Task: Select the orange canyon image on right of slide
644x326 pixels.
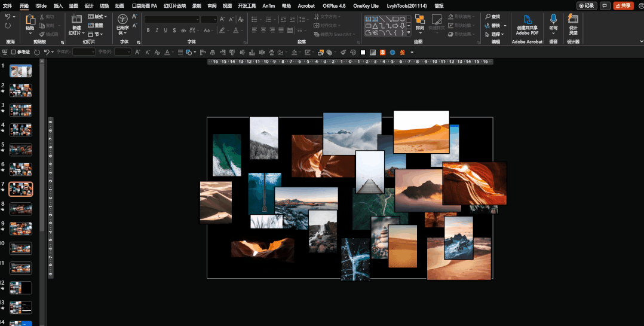Action: pyautogui.click(x=474, y=184)
